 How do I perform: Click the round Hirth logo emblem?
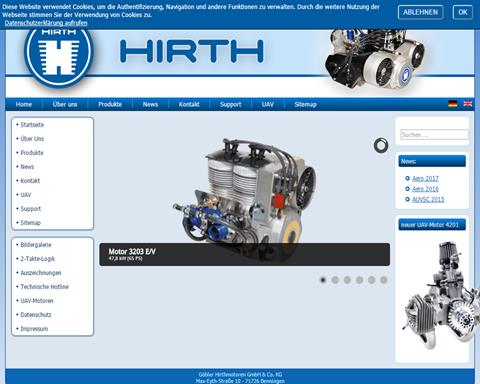coord(58,55)
